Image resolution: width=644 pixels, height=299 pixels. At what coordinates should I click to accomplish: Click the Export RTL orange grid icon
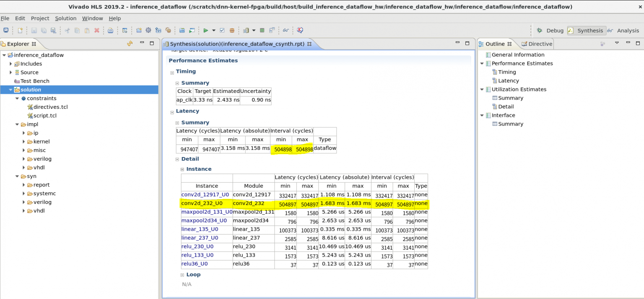coord(231,31)
